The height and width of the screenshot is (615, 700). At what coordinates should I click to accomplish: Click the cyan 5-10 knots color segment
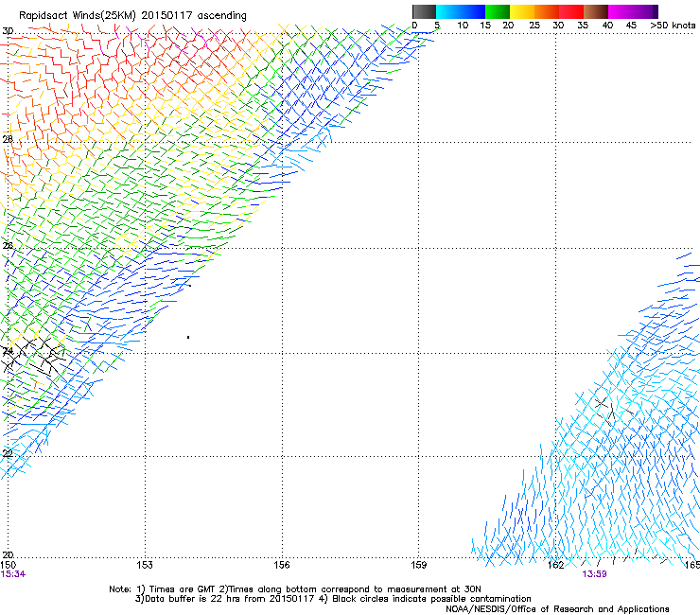tap(448, 11)
